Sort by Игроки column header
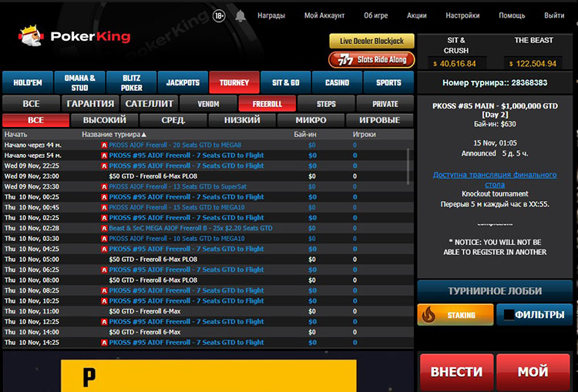578x392 pixels. pyautogui.click(x=365, y=135)
